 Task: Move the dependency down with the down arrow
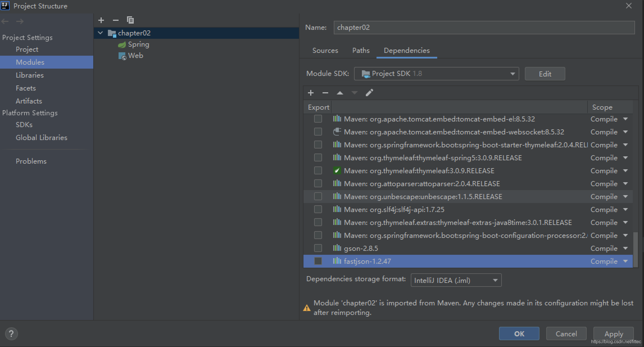click(355, 93)
